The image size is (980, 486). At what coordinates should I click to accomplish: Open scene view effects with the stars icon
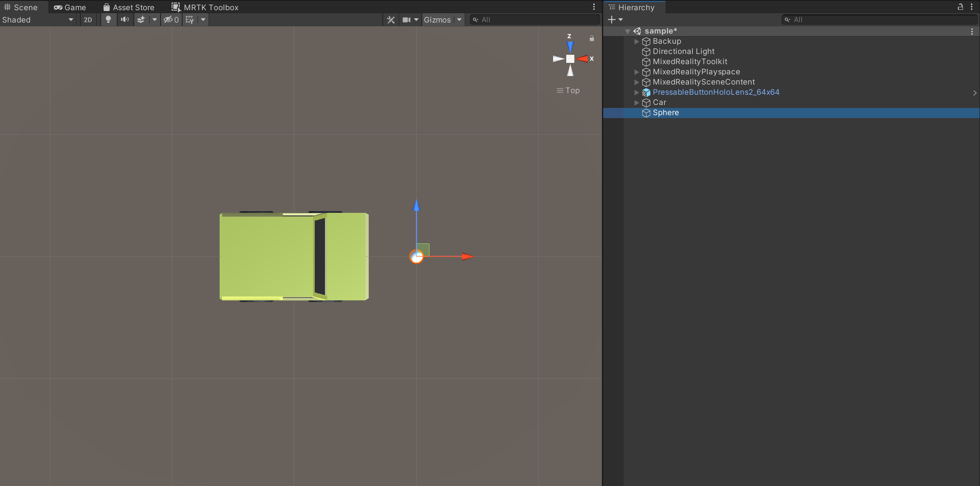click(141, 20)
